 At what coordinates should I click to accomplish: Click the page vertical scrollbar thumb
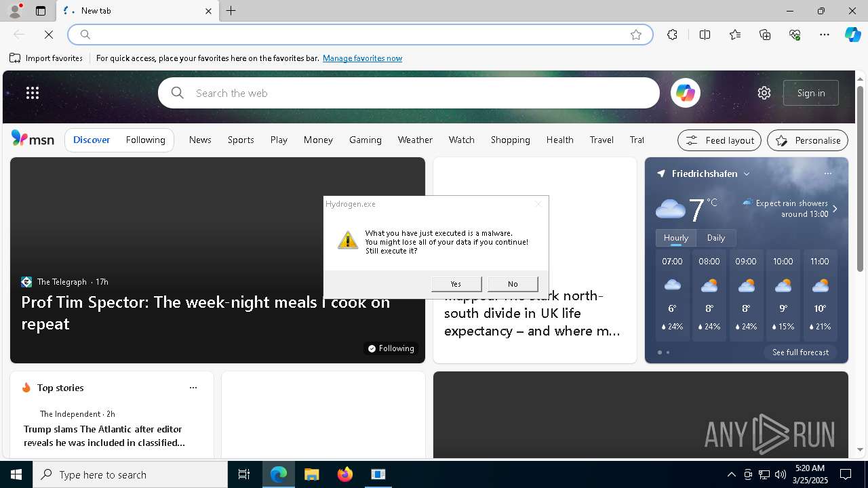pos(860,179)
